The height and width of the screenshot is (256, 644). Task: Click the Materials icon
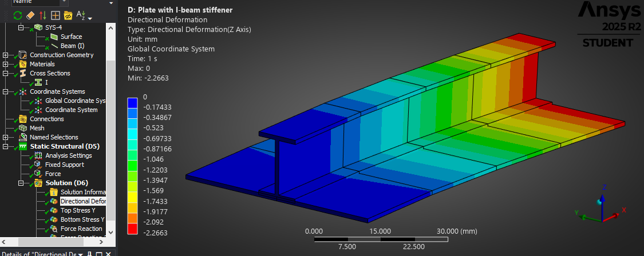[23, 64]
